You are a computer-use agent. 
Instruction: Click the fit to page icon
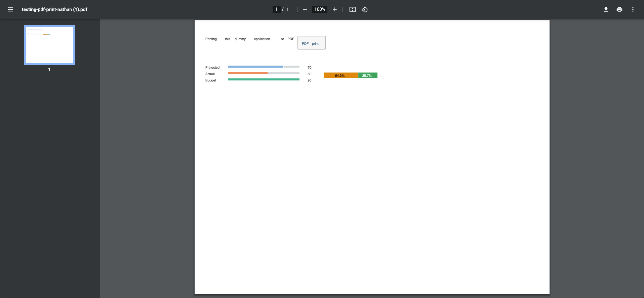pos(353,9)
